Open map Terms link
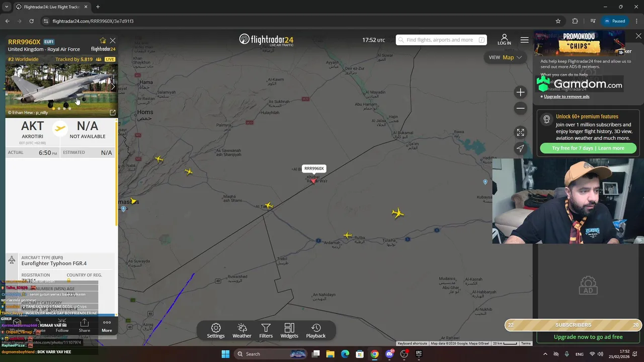The width and height of the screenshot is (644, 362). [526, 343]
